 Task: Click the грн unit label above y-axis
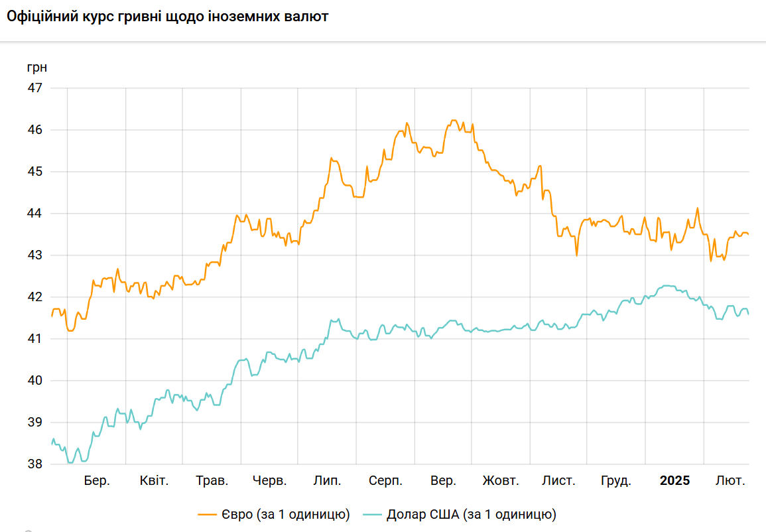pyautogui.click(x=37, y=67)
